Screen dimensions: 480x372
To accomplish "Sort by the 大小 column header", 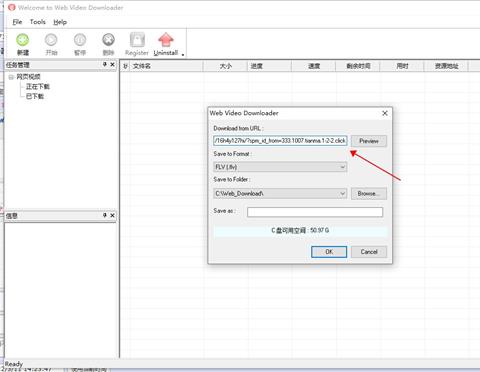I will [x=226, y=66].
